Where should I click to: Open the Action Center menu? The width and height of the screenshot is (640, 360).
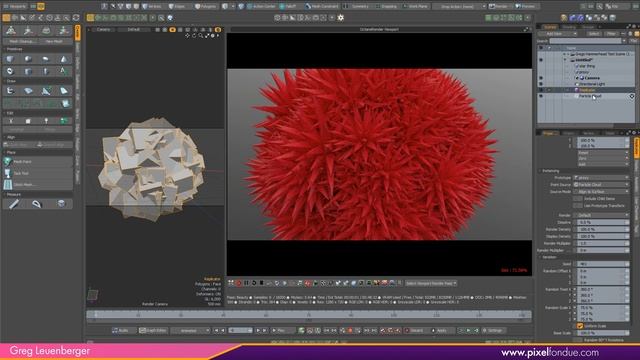(262, 7)
